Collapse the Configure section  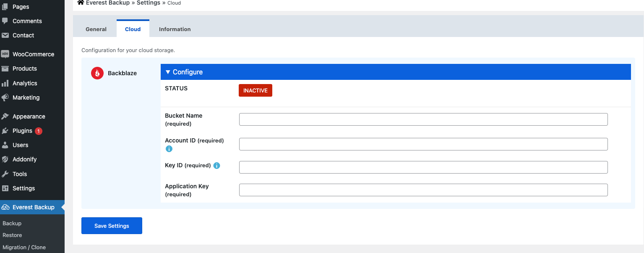tap(185, 72)
